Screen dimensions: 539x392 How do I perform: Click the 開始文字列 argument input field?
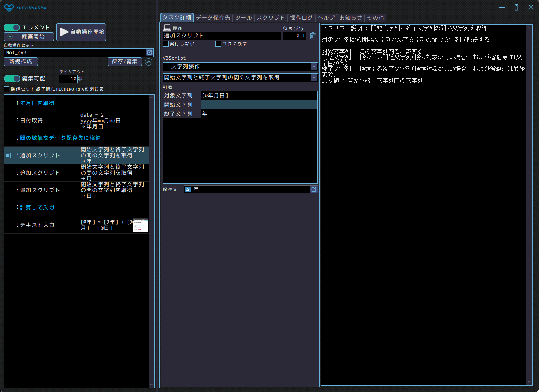[259, 105]
